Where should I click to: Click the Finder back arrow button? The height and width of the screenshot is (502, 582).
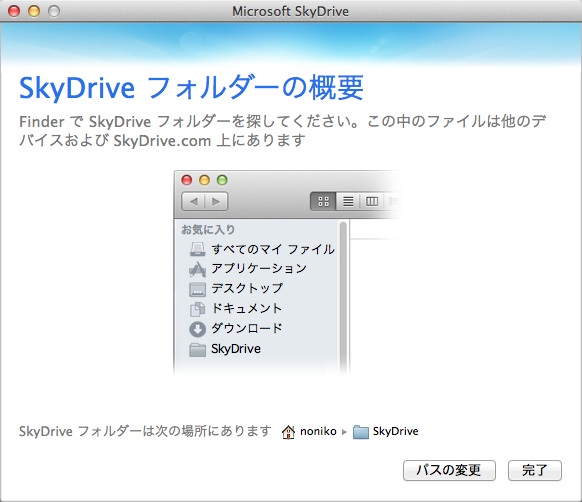193,202
